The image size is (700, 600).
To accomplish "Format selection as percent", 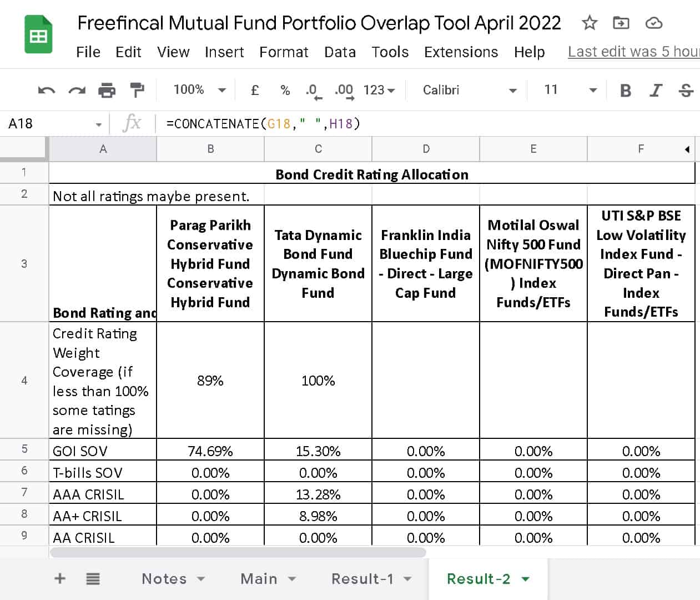I will click(x=285, y=89).
